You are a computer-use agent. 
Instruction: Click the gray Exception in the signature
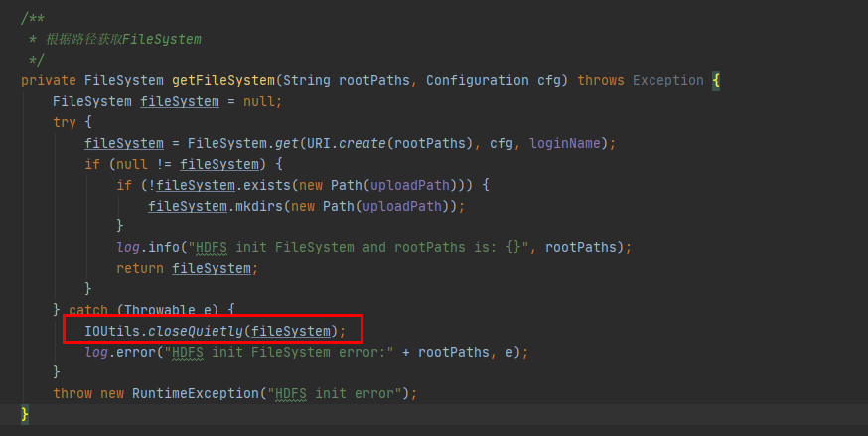tap(668, 80)
